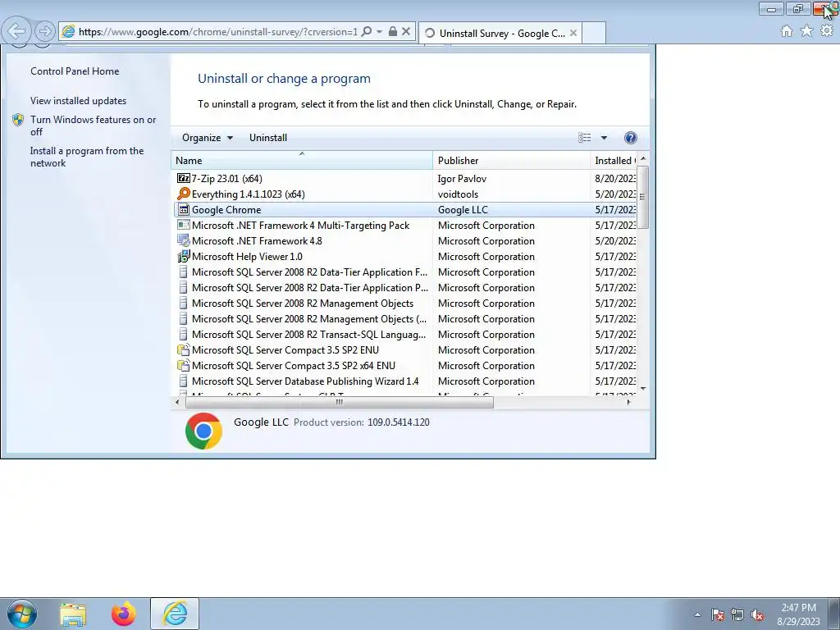Click the vertical scrollbar thumb
Viewport: 840px width, 630px height.
[x=643, y=197]
